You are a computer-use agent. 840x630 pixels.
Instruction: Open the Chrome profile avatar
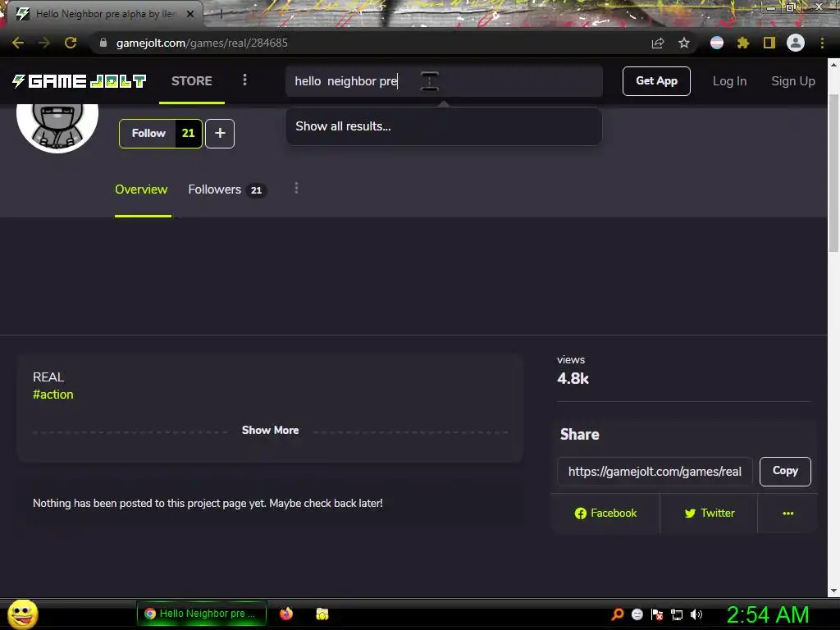tap(795, 43)
